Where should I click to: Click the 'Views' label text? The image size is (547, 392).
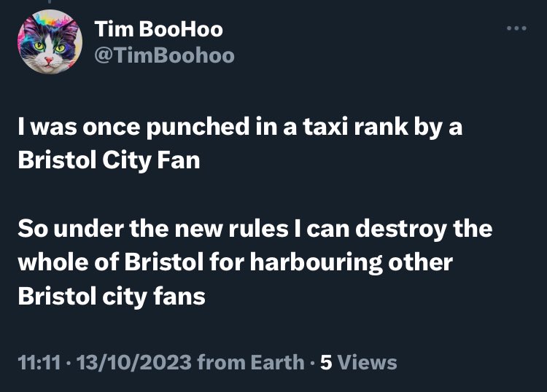coord(368,362)
